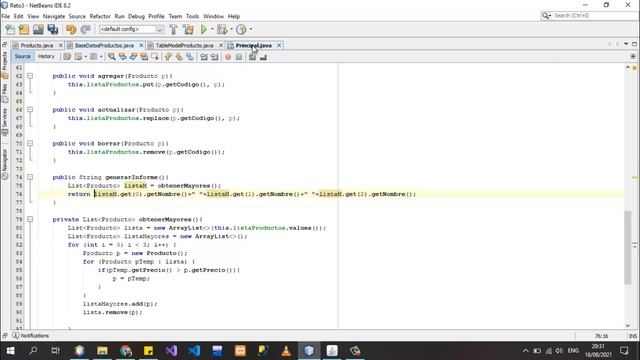This screenshot has width=640, height=360.
Task: Open File Explorer from the taskbar
Action: click(x=102, y=351)
